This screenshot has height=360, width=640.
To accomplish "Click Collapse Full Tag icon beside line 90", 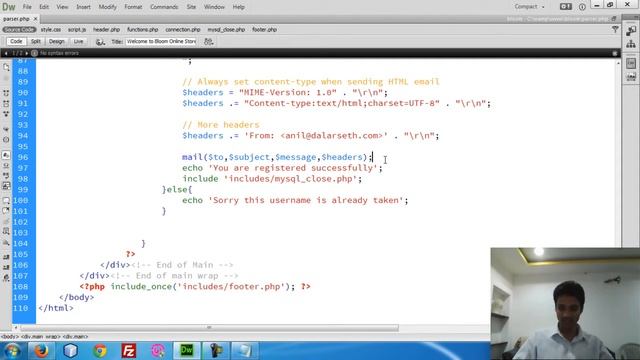I will point(6,93).
